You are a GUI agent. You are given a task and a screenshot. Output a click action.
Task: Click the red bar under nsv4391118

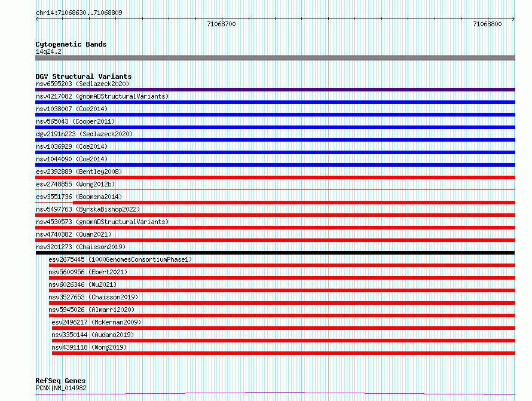click(284, 353)
